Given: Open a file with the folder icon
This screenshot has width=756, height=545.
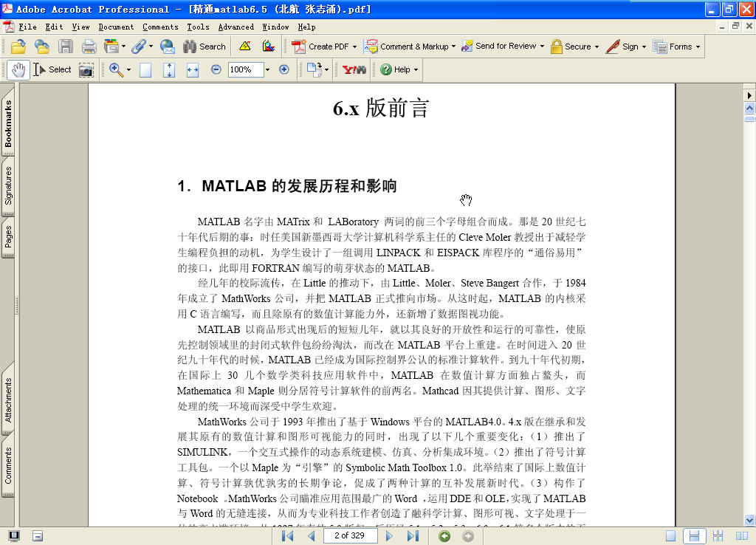Looking at the screenshot, I should coord(18,47).
